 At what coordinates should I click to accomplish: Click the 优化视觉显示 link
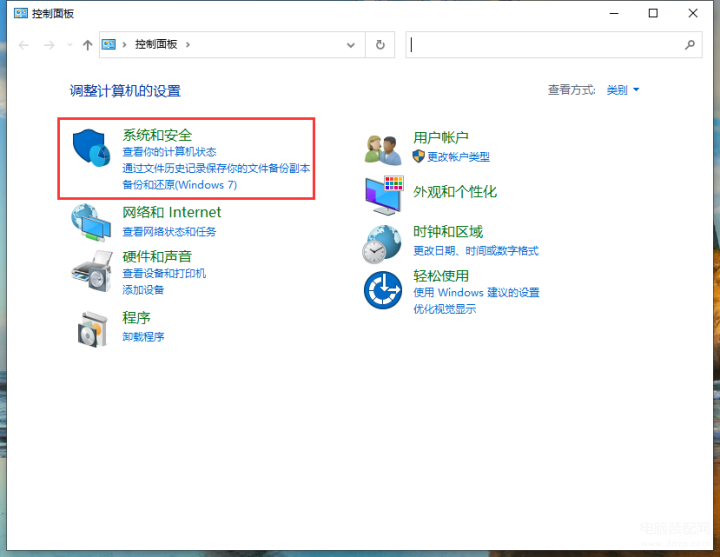[x=444, y=309]
